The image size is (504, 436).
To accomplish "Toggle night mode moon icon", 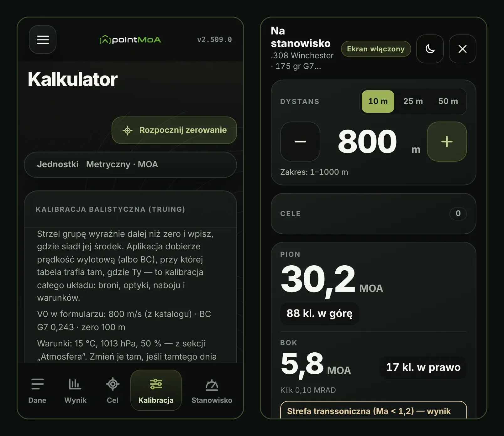I will [x=430, y=49].
